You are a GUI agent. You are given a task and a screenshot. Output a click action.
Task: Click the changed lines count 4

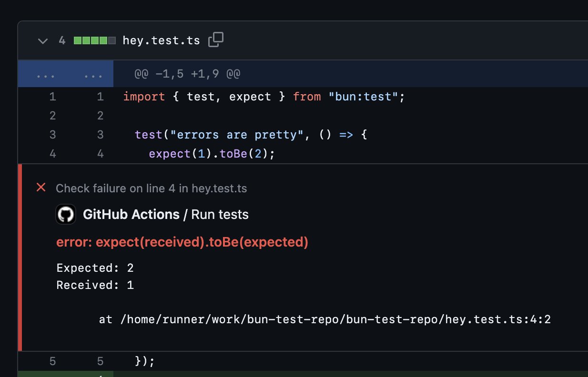pos(62,40)
